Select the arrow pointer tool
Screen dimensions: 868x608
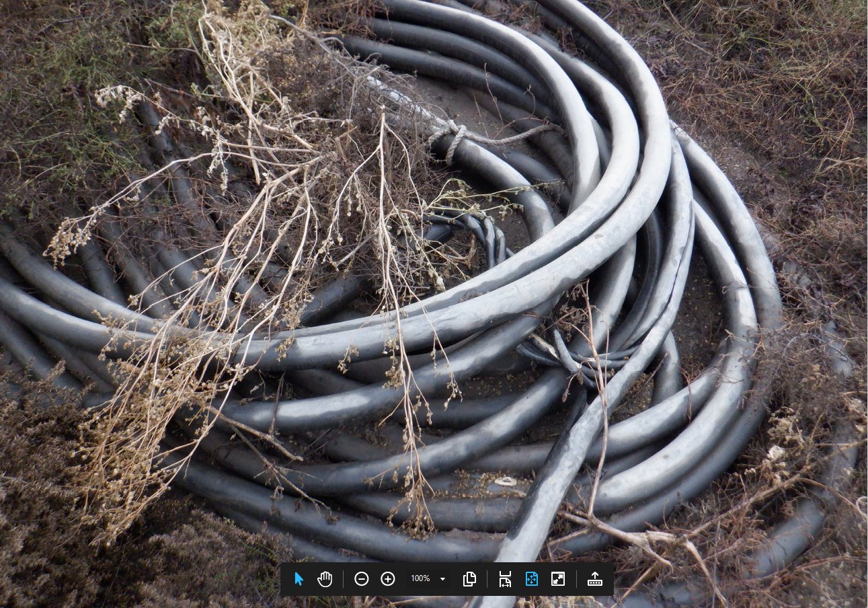(299, 579)
